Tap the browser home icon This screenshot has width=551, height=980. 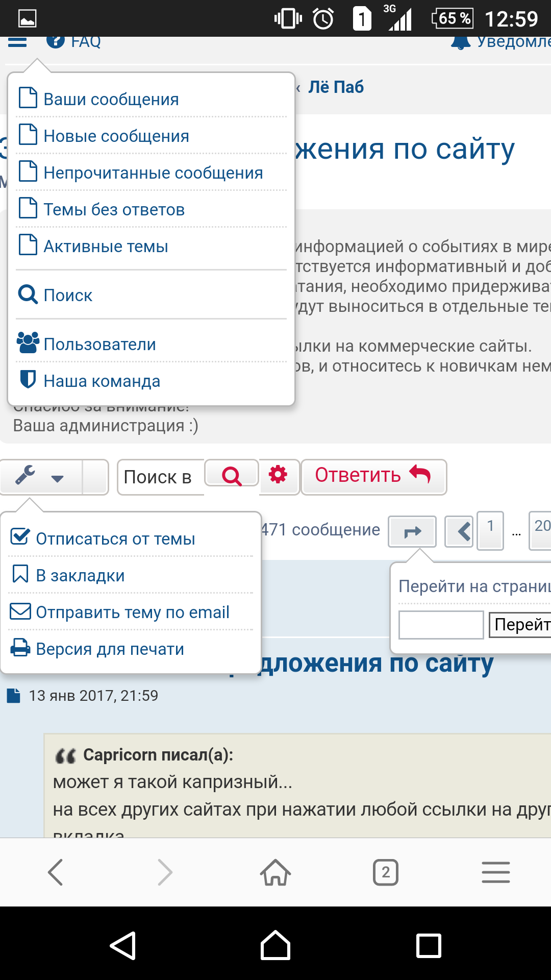pos(275,872)
